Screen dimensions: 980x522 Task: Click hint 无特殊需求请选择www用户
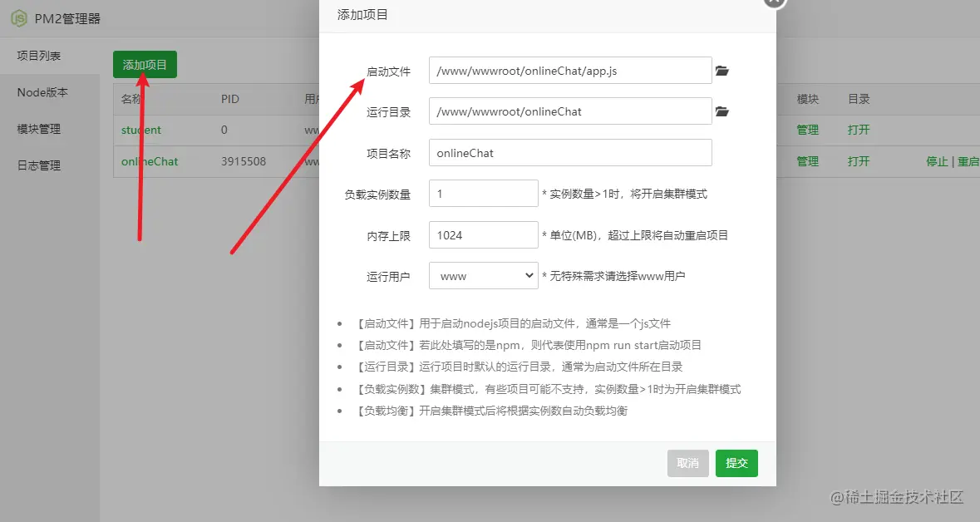[x=613, y=276]
